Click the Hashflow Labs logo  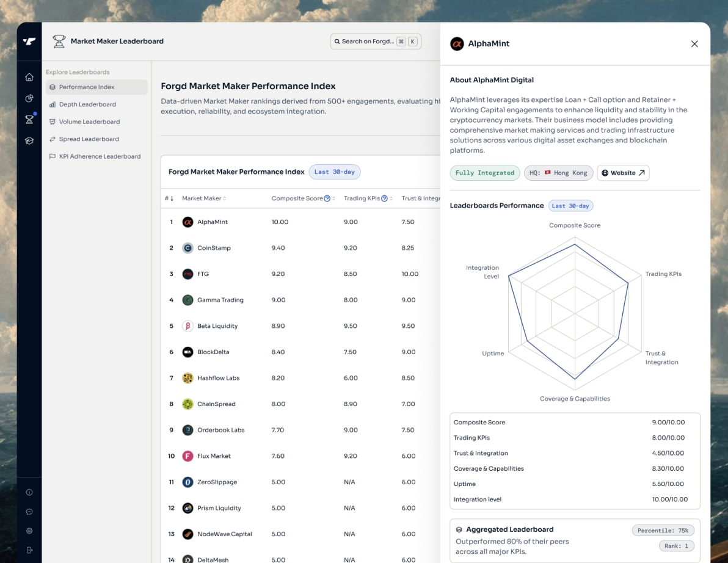pos(187,378)
